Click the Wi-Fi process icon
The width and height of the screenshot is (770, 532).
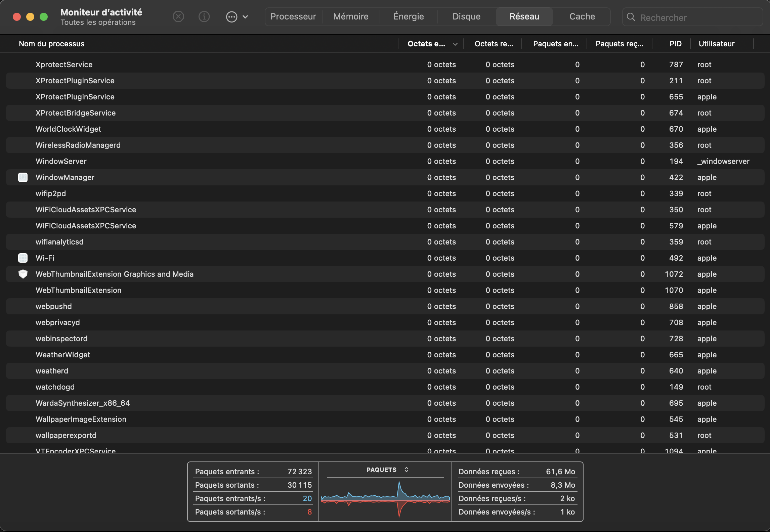[23, 258]
